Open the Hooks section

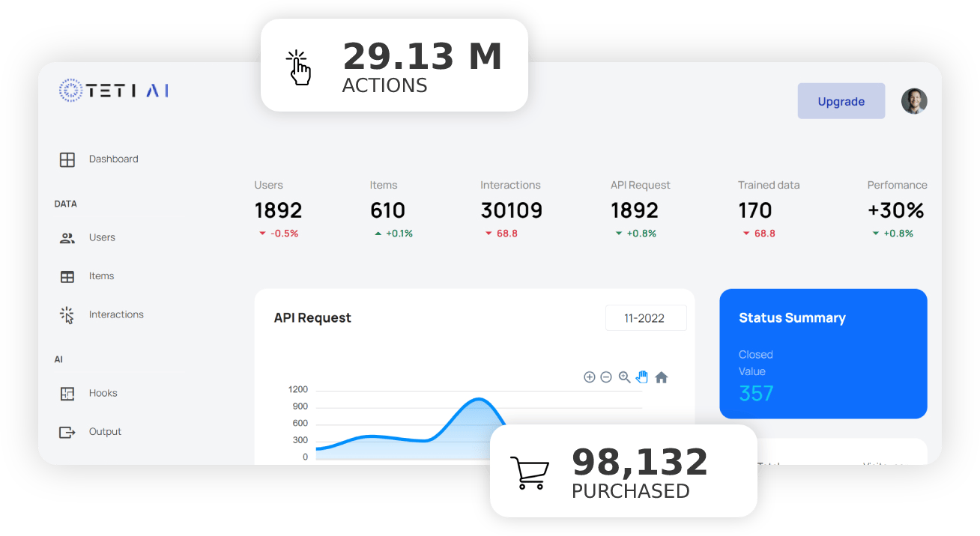coord(103,393)
